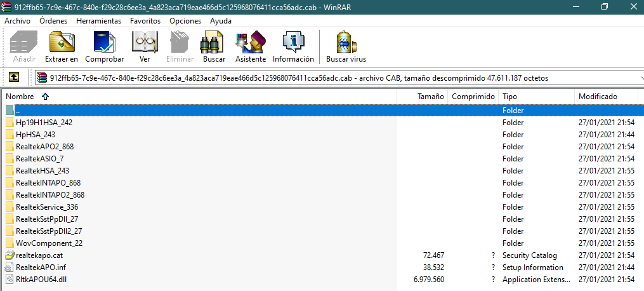Open the Archivo menu
This screenshot has width=644, height=291.
click(x=17, y=21)
